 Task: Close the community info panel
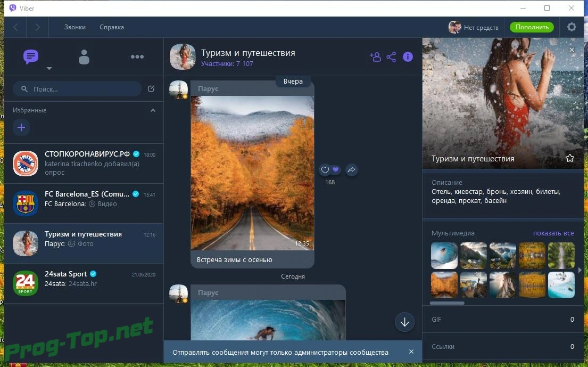pyautogui.click(x=572, y=50)
